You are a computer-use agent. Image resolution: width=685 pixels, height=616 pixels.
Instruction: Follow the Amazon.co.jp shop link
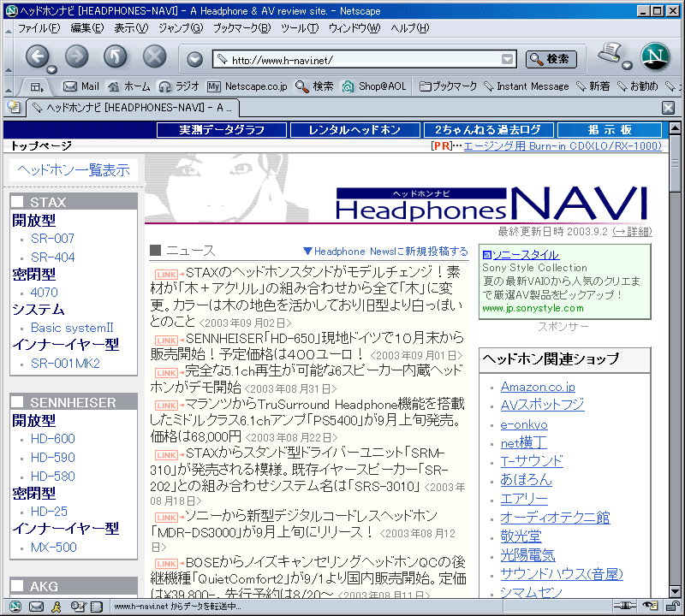pyautogui.click(x=538, y=387)
